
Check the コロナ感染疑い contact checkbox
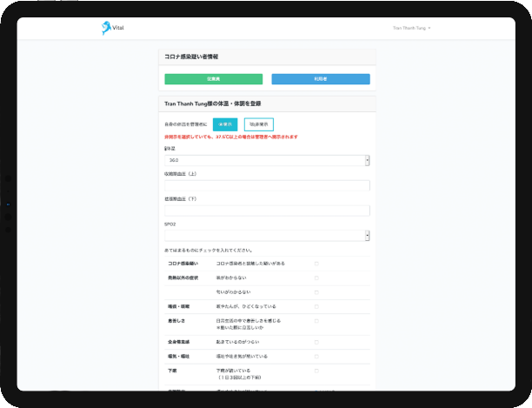tap(316, 263)
